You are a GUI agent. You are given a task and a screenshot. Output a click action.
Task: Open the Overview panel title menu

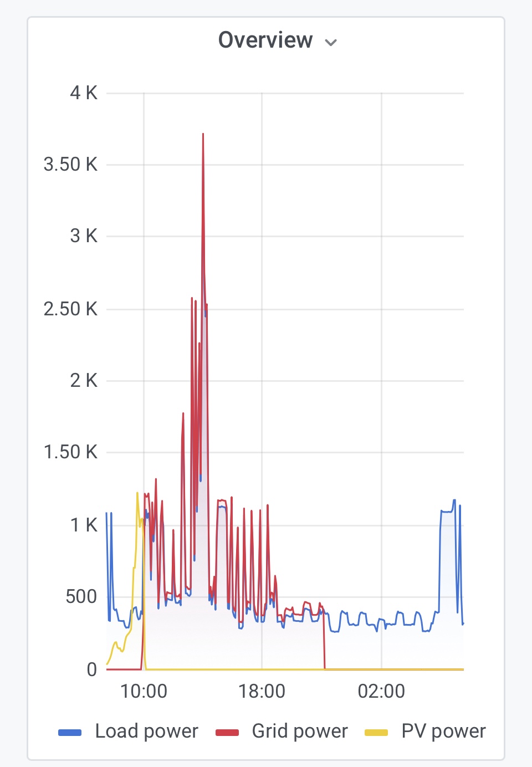click(265, 40)
